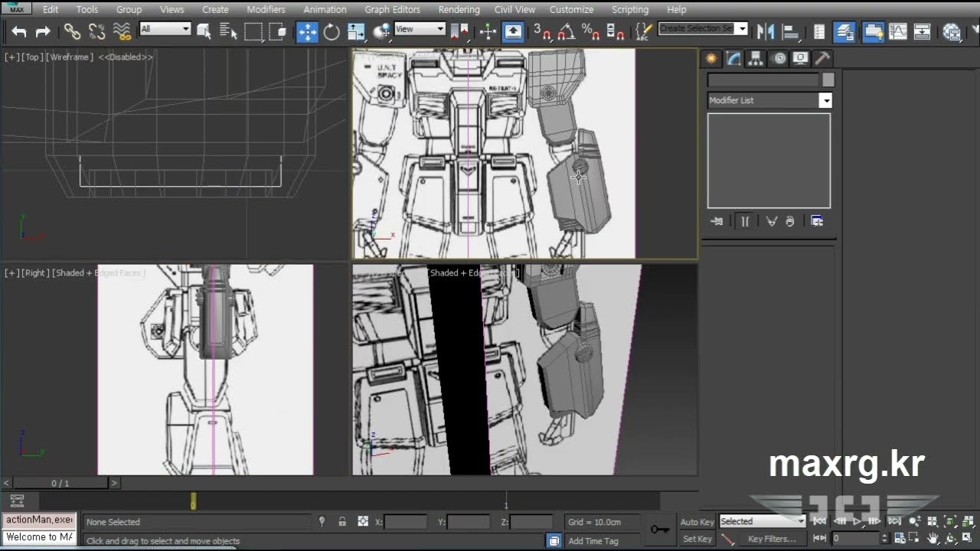Open Material Editor icon
This screenshot has height=551, width=980.
click(x=952, y=31)
